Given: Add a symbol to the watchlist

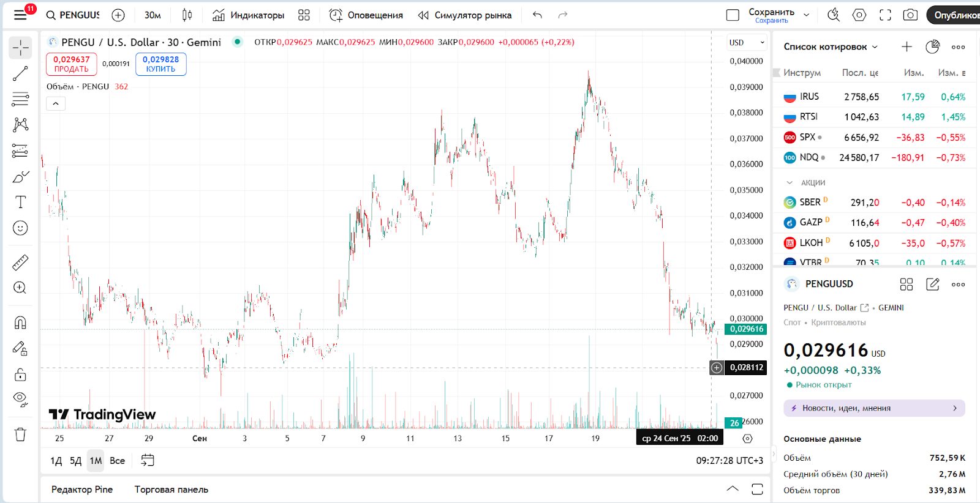Looking at the screenshot, I should tap(907, 47).
